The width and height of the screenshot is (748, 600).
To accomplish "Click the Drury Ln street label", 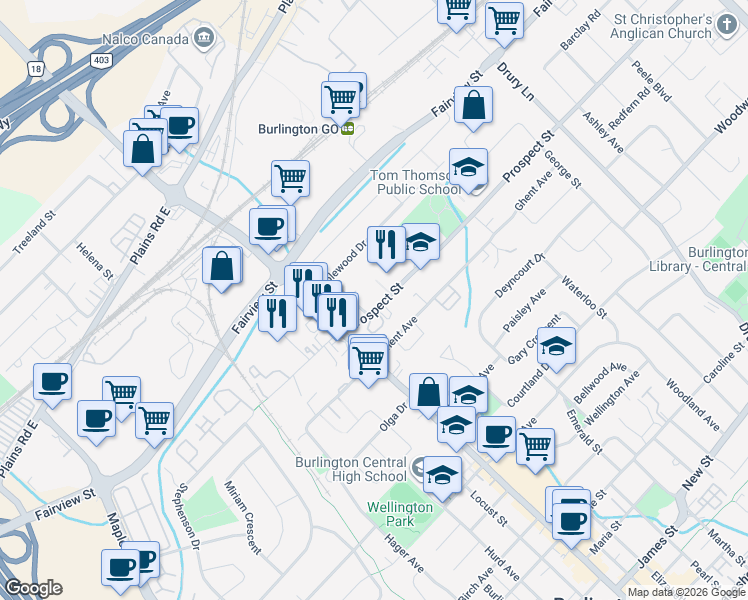I will pos(515,82).
